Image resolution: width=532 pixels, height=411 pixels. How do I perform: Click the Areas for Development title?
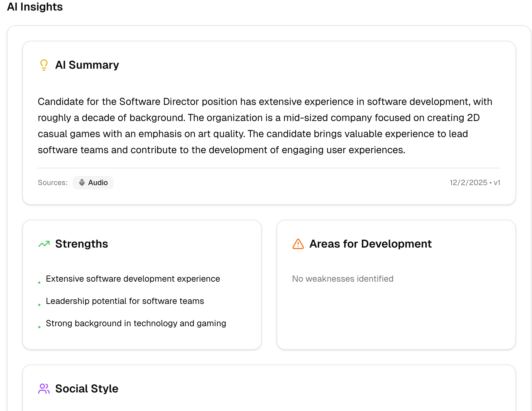click(370, 244)
